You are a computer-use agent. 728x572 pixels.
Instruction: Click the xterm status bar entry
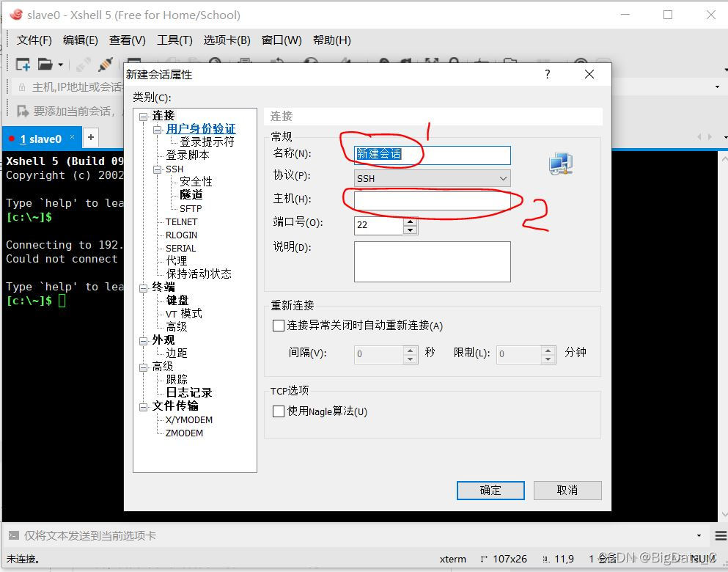[x=453, y=559]
